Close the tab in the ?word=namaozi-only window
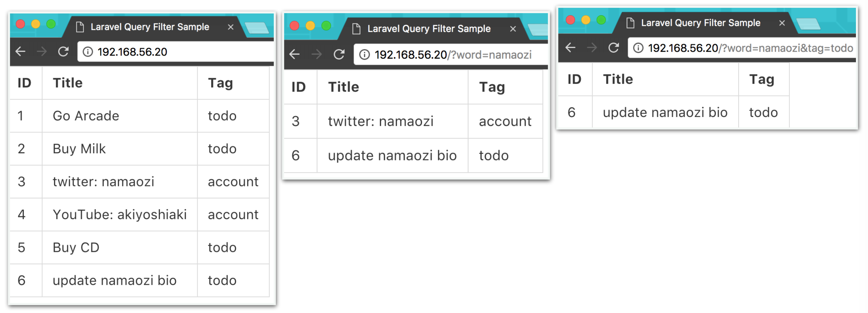The image size is (868, 313). point(513,29)
